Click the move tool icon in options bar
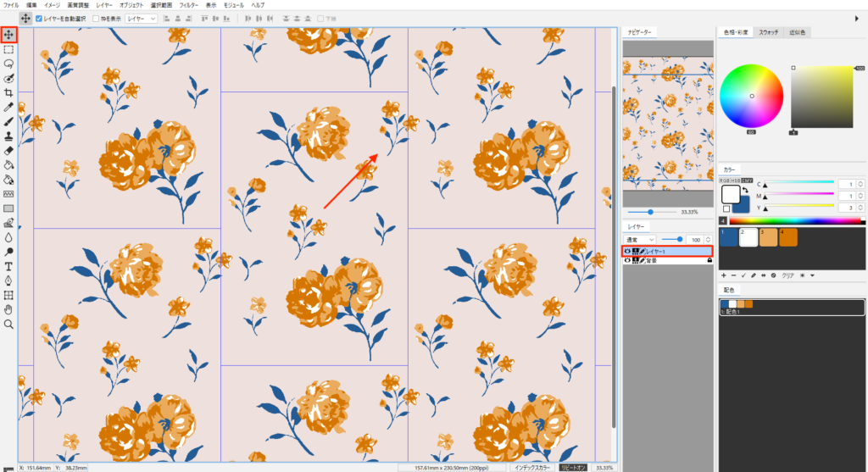Viewport: 868px width, 472px height. (x=25, y=19)
